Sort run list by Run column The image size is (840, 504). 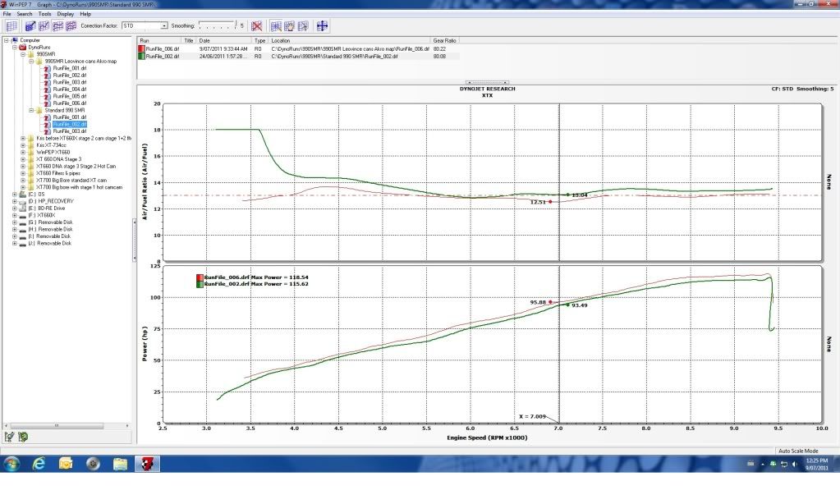(159, 41)
